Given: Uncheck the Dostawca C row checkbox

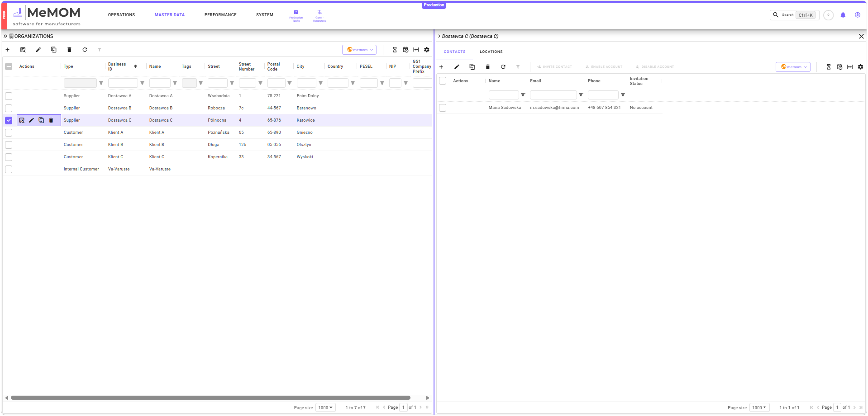Looking at the screenshot, I should (9, 120).
